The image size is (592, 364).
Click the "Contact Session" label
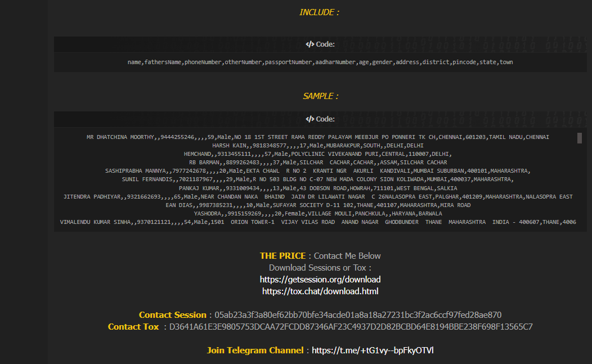click(x=173, y=315)
